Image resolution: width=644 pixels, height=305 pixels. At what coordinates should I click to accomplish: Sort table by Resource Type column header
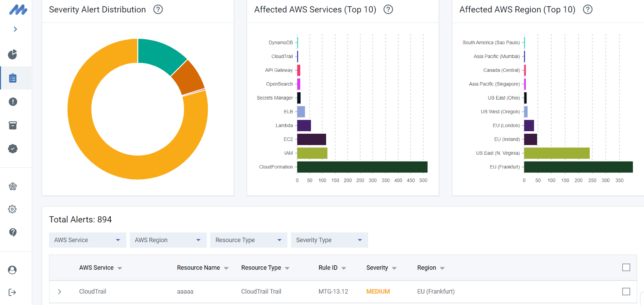[265, 268]
